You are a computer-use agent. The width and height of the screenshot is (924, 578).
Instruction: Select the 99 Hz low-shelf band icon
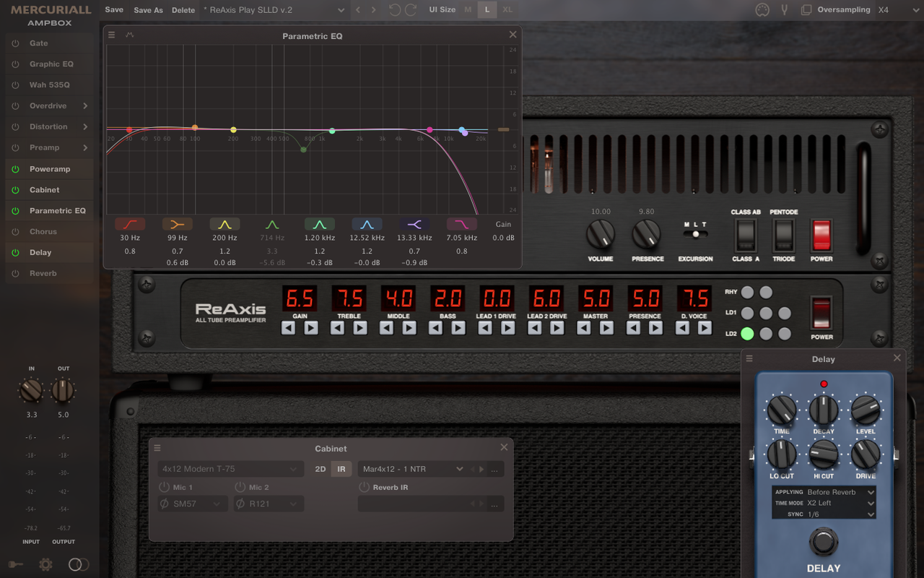coord(178,225)
